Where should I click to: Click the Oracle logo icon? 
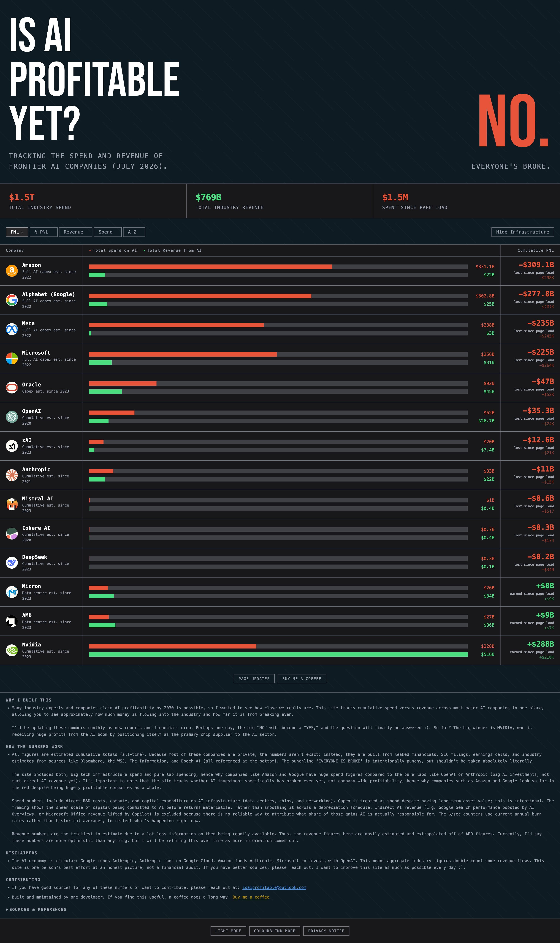[12, 388]
